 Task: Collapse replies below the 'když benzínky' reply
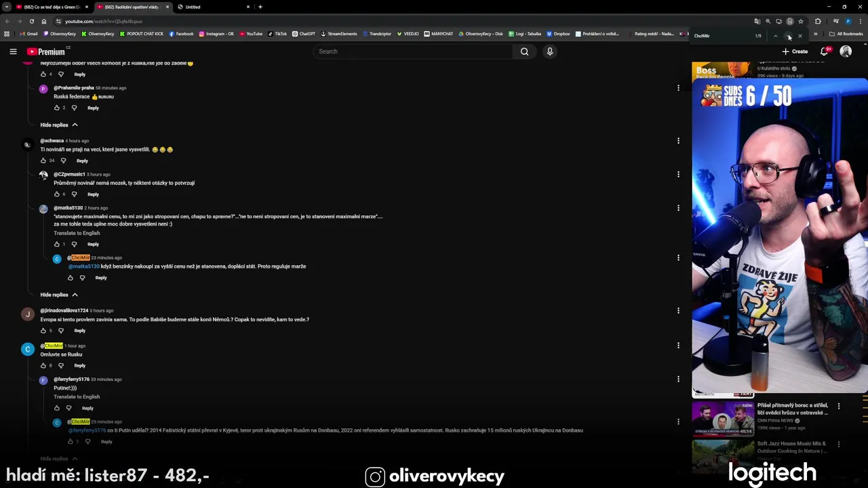click(59, 295)
